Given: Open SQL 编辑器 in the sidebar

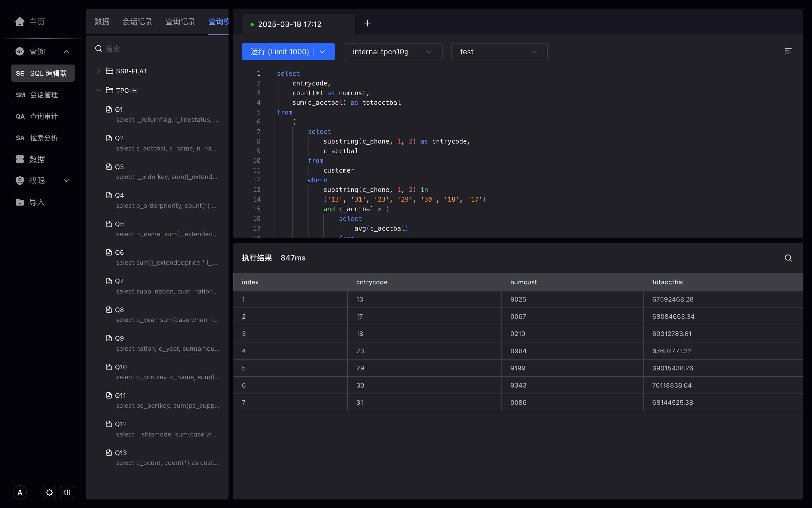Looking at the screenshot, I should (43, 73).
